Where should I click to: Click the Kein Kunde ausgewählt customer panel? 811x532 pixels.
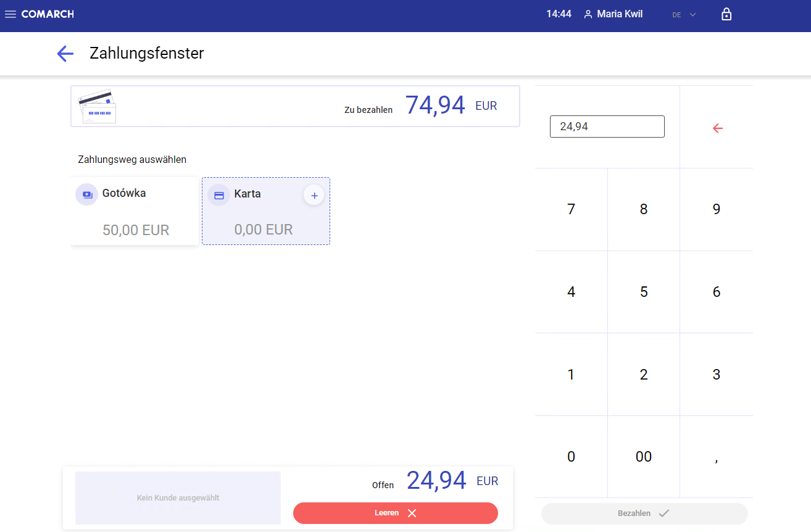point(178,498)
